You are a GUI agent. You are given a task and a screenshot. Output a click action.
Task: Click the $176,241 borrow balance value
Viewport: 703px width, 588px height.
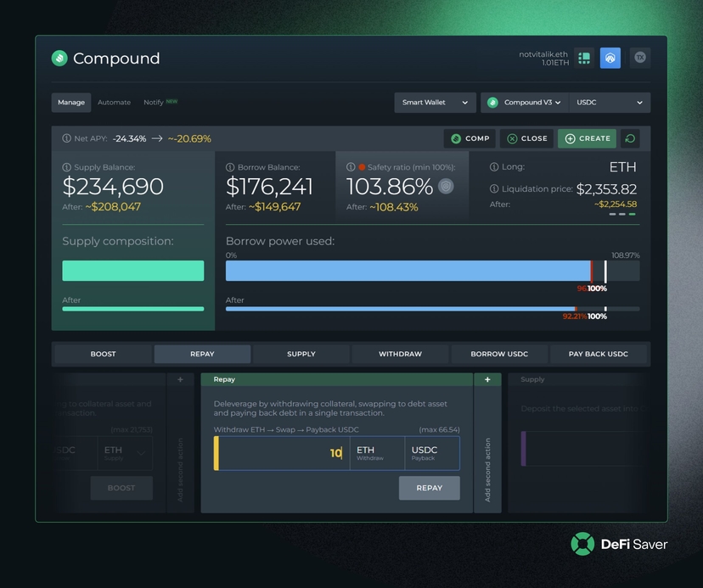click(x=269, y=187)
